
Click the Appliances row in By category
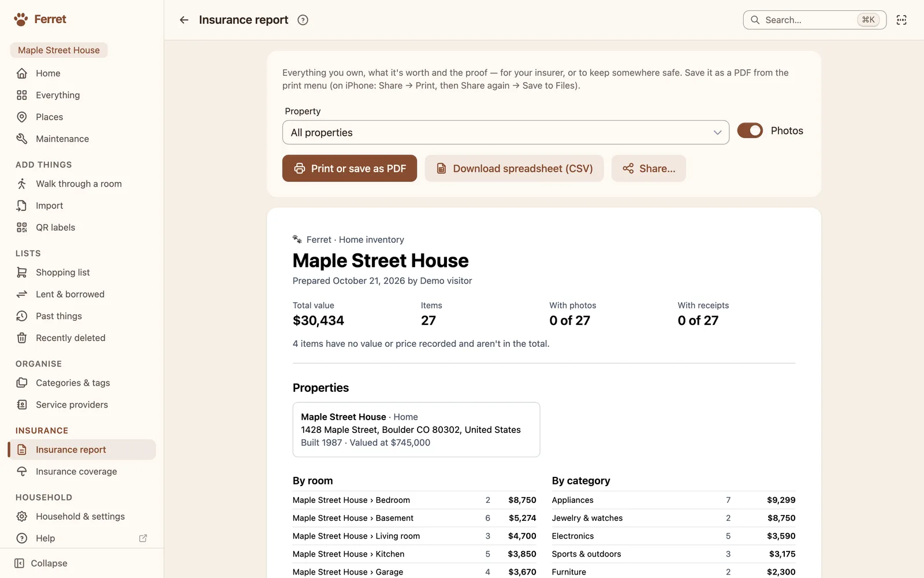pos(673,500)
